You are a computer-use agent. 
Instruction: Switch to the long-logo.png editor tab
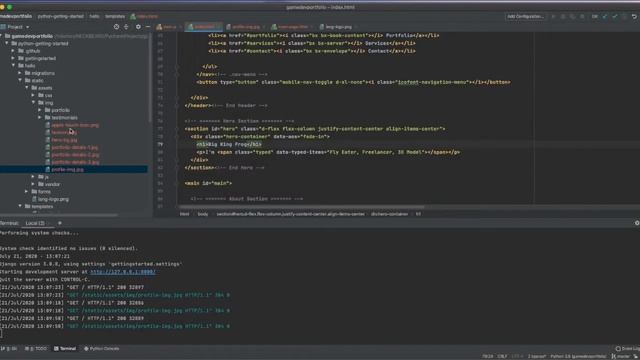(337, 27)
